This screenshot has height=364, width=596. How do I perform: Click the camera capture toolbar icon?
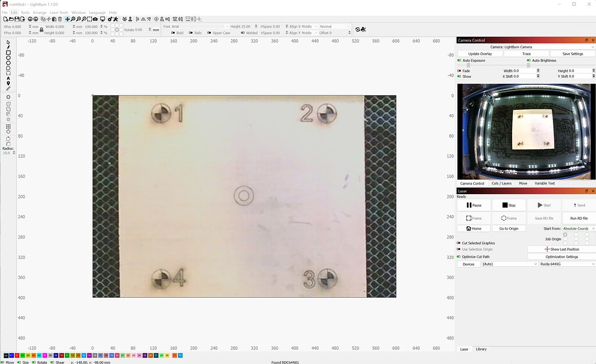[94, 19]
